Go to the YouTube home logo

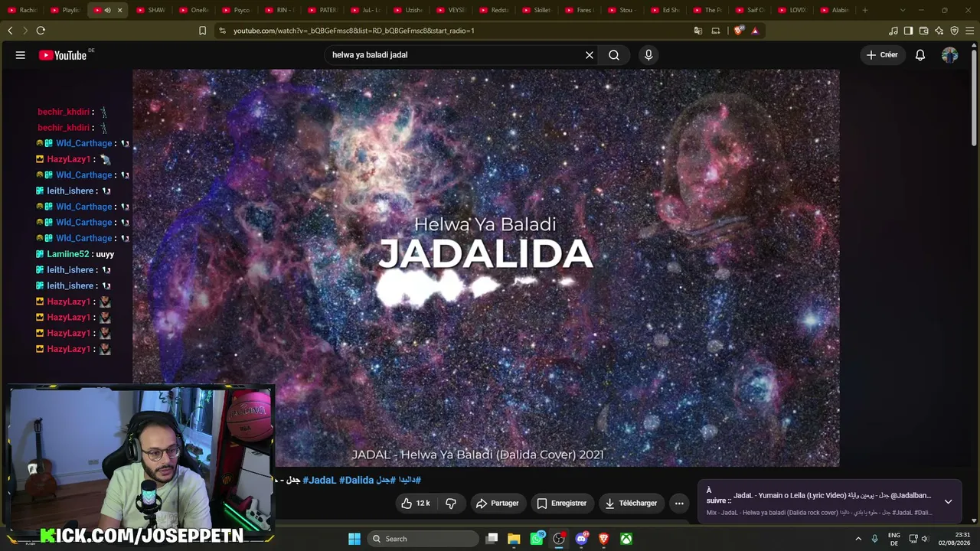[64, 55]
